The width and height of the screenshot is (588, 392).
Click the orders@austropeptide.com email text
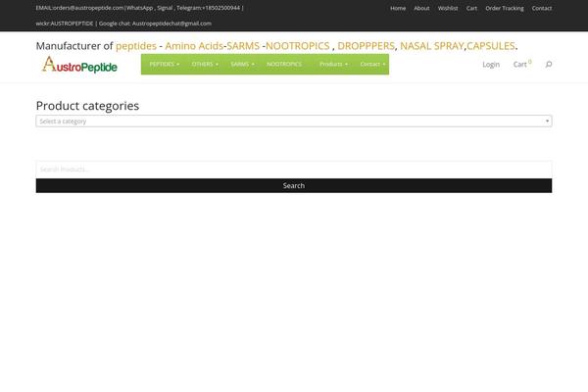[88, 8]
